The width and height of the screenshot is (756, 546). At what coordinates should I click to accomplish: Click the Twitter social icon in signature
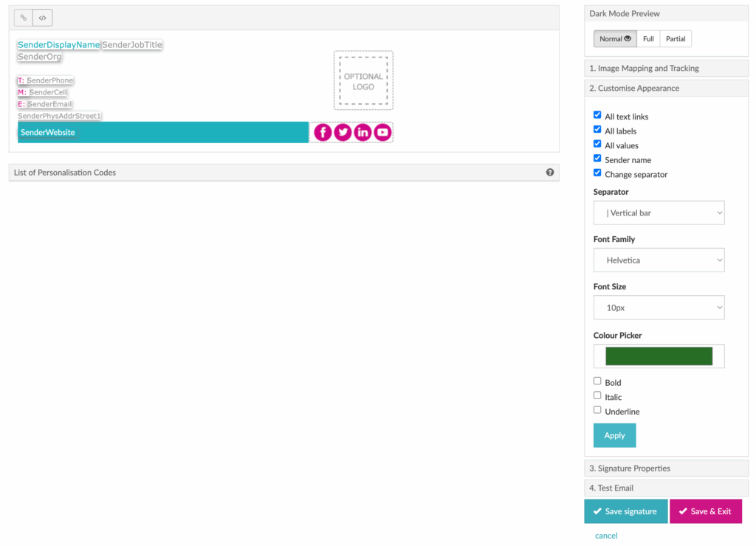tap(343, 132)
